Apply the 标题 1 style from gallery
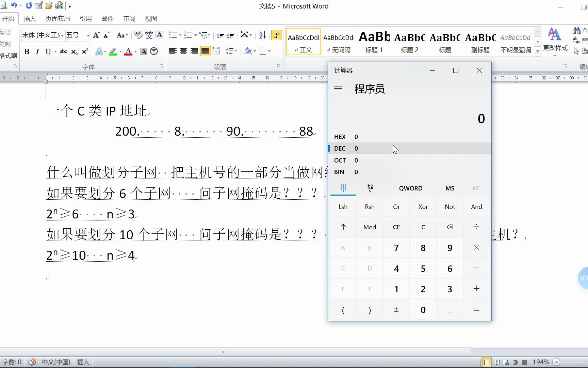 click(374, 41)
